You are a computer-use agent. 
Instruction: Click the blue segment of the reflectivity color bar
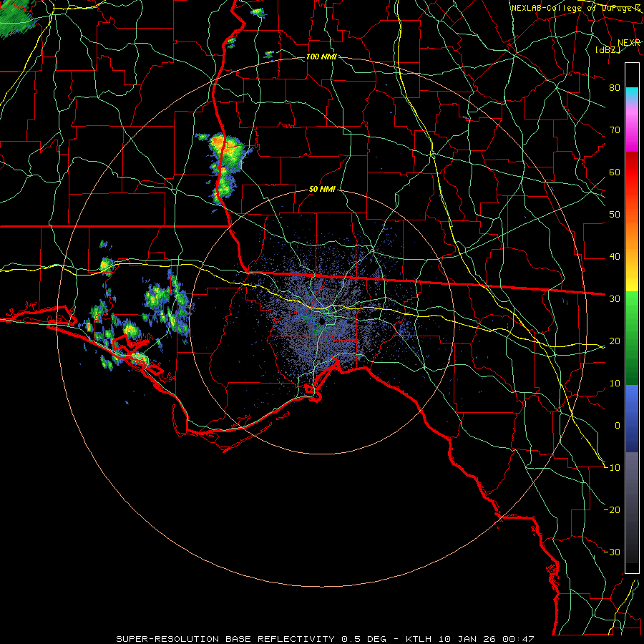pos(632,418)
